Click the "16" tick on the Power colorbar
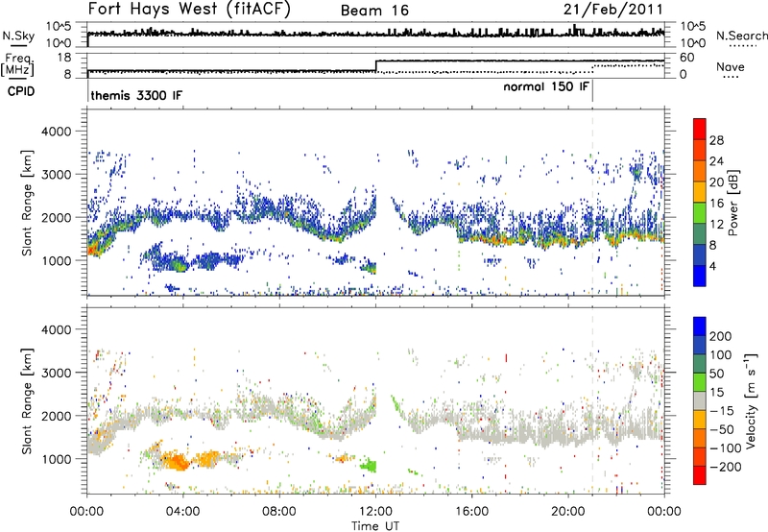The height and width of the screenshot is (532, 768). coord(716,204)
